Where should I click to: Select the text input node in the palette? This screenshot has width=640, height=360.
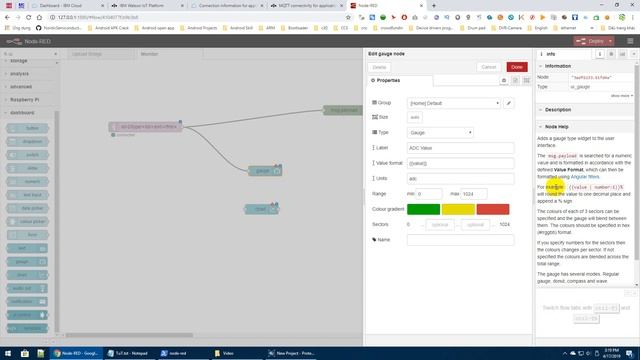click(x=27, y=195)
